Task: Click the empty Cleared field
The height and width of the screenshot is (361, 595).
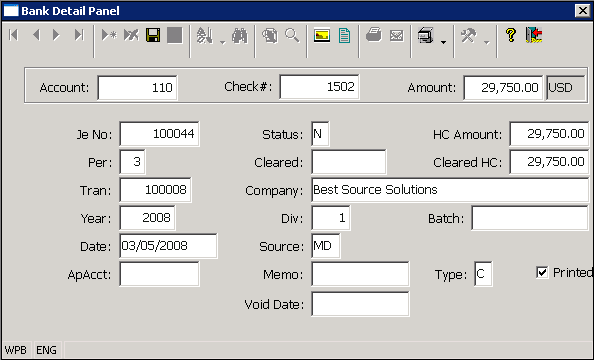Action: (x=349, y=162)
